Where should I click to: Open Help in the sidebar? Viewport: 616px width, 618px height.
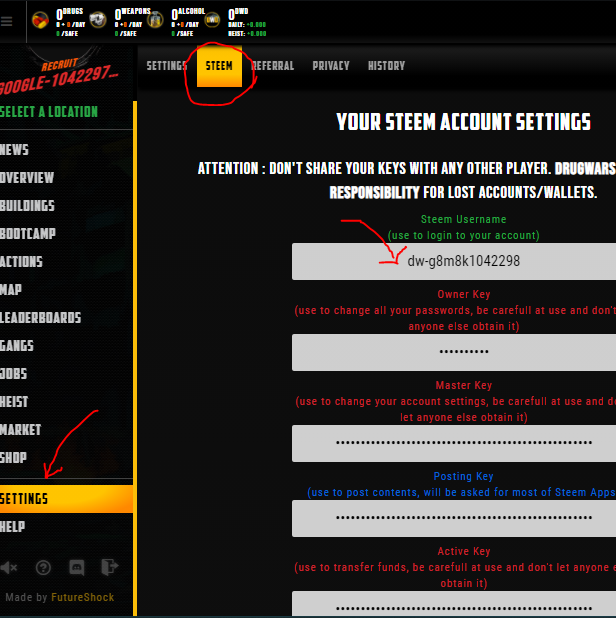13,527
